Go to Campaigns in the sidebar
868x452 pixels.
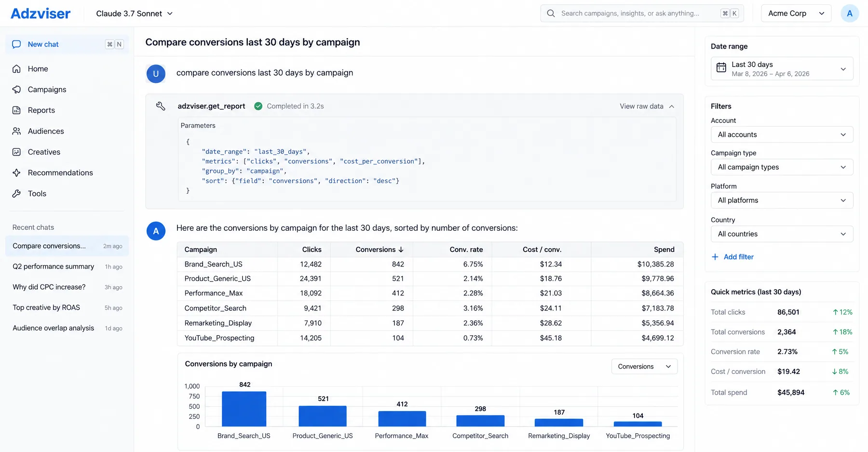click(x=67, y=90)
